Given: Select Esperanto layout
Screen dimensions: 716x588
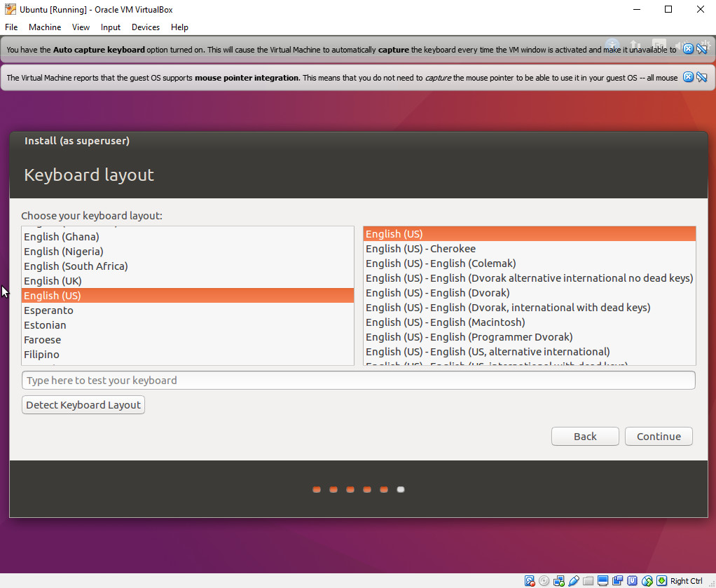Looking at the screenshot, I should point(188,310).
